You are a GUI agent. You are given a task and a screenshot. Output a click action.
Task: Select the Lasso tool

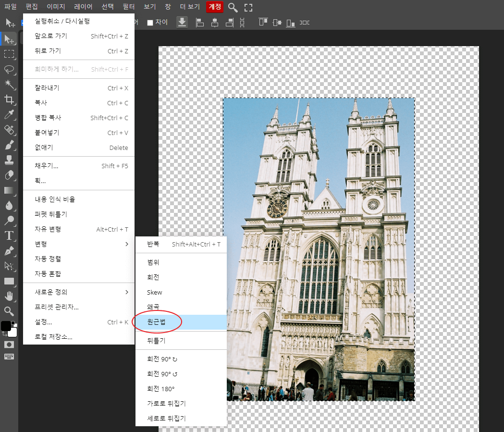[x=9, y=69]
